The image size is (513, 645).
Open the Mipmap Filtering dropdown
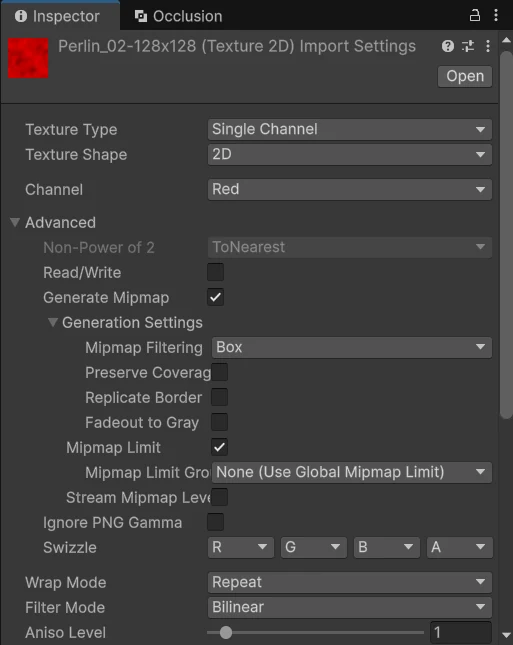click(352, 347)
